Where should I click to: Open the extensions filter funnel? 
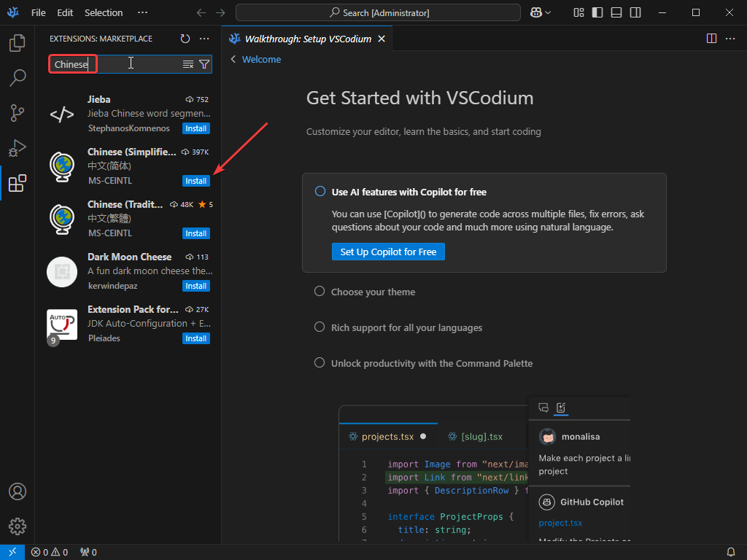(x=204, y=64)
